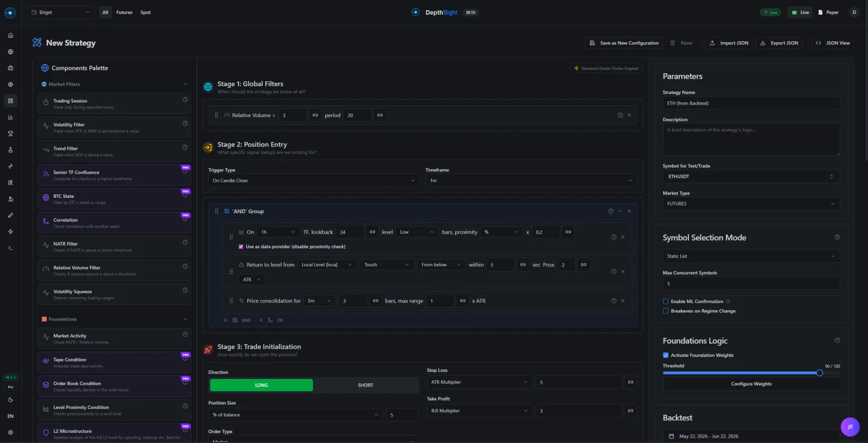
Task: Open settings gear at sidebar bottom
Action: [10, 432]
